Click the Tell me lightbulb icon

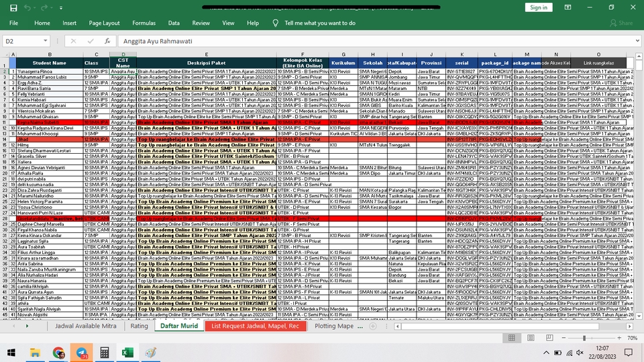pyautogui.click(x=276, y=23)
